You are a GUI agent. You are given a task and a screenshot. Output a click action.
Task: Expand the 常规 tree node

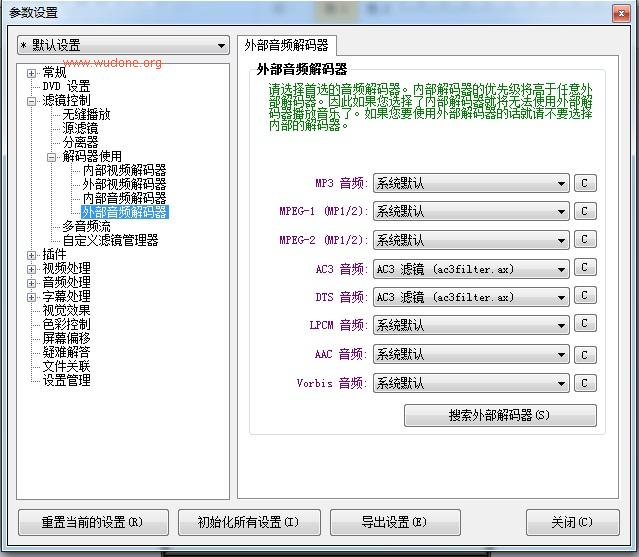tap(31, 73)
